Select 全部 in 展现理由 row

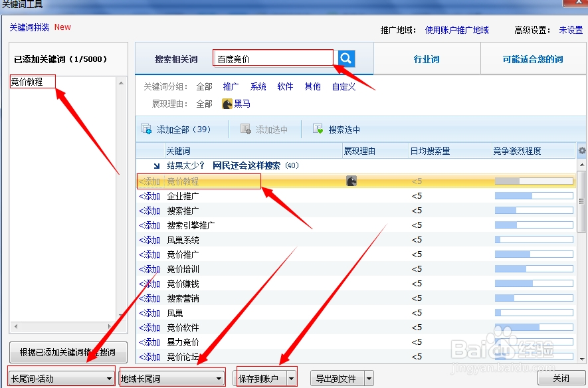tap(205, 104)
